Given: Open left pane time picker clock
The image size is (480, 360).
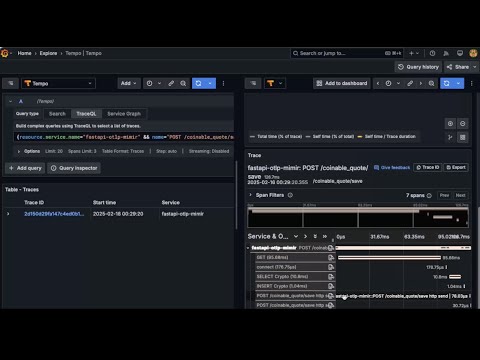Looking at the screenshot, I should point(149,83).
